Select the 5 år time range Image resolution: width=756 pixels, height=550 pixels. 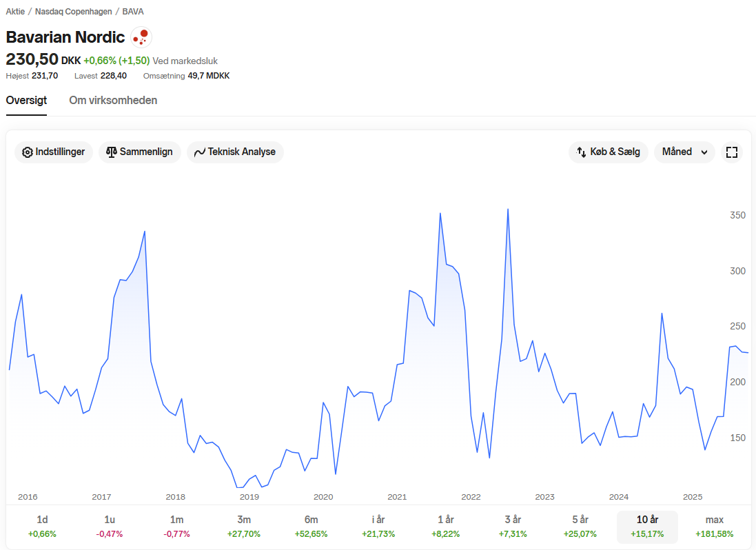[x=580, y=527]
